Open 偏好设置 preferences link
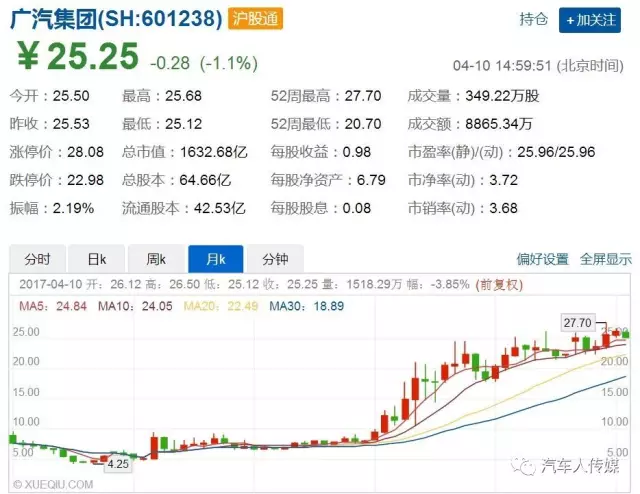Viewport: 640px width, 494px height. point(542,259)
